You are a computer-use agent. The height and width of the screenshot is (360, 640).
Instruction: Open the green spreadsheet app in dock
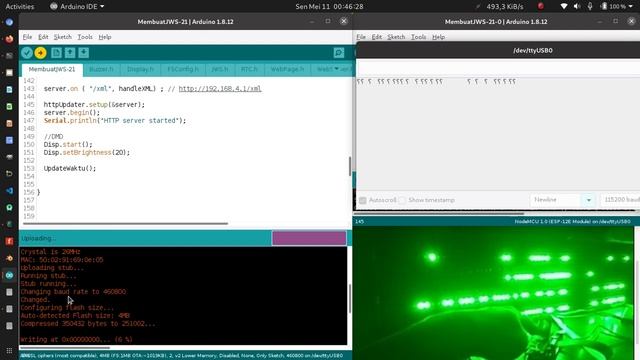[9, 107]
